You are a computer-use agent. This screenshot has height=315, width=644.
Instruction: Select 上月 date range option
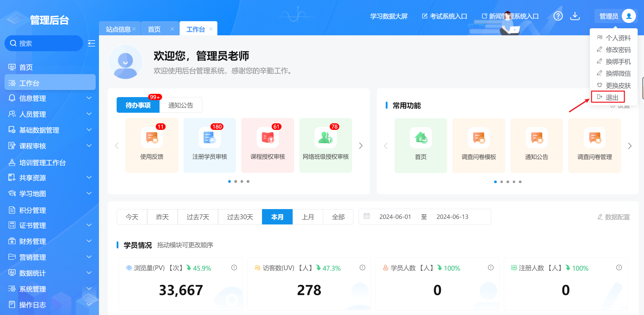click(x=307, y=217)
